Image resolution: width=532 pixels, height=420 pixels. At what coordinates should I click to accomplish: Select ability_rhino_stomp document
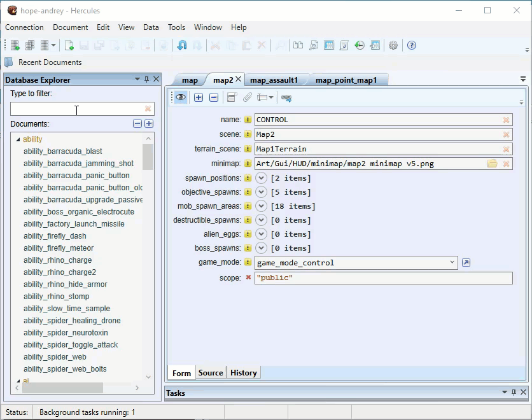coord(57,297)
